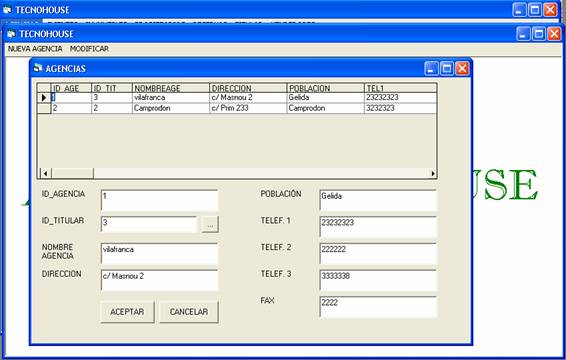566x360 pixels.
Task: Edit the DIRECCION field
Action: [160, 280]
